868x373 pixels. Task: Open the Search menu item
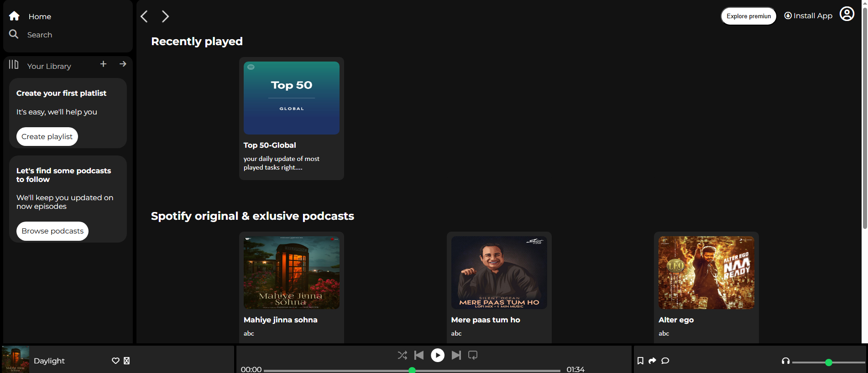(x=40, y=35)
